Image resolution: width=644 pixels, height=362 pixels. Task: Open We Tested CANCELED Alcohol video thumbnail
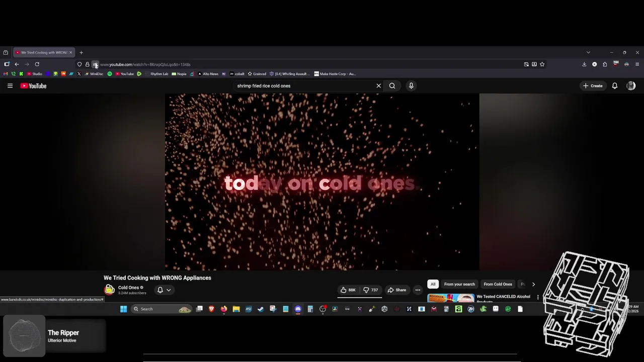(451, 298)
